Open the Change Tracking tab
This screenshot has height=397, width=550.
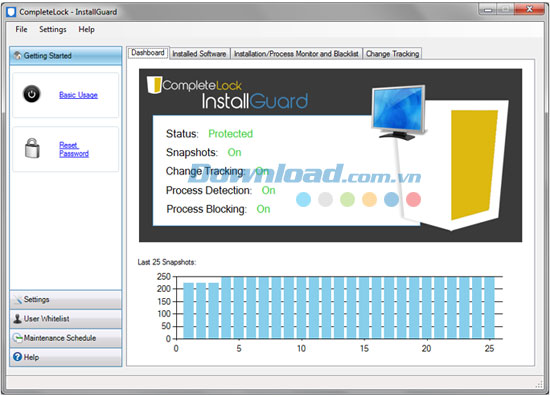coord(393,54)
